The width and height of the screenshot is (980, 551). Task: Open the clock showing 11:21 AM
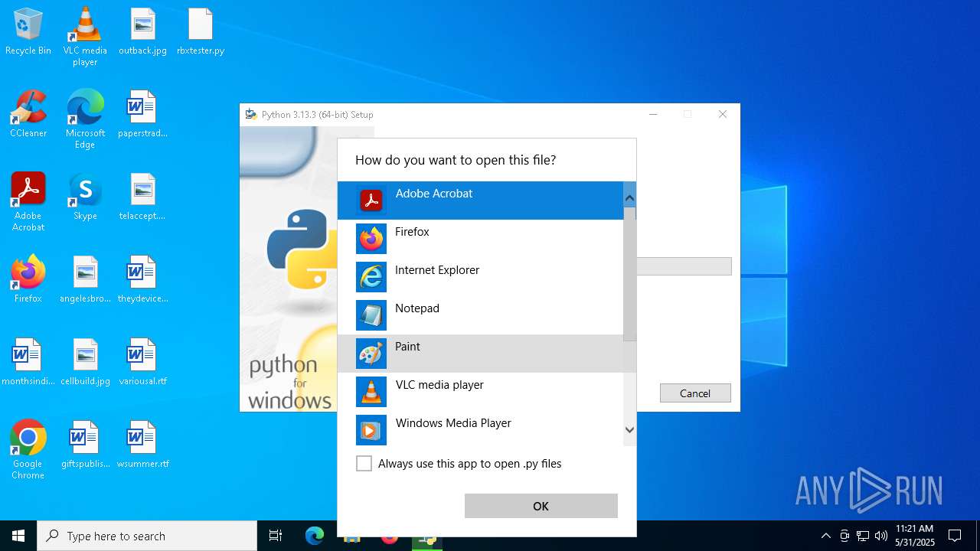tap(915, 536)
